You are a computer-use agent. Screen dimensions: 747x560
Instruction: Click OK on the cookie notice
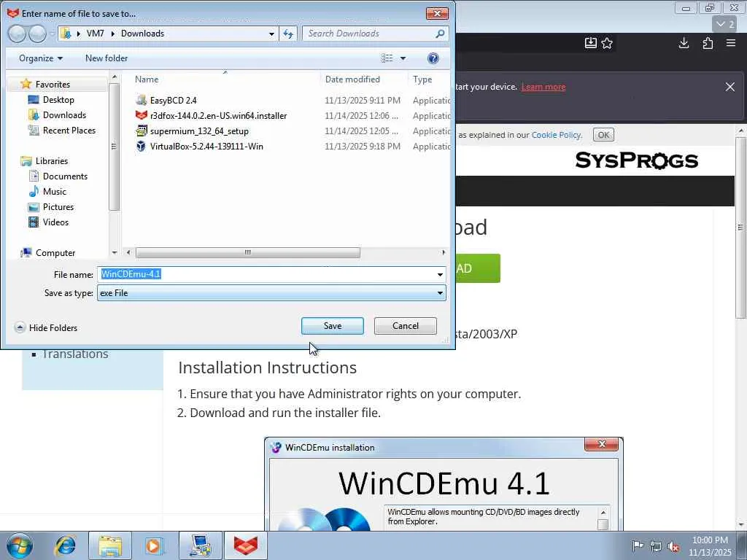[603, 135]
